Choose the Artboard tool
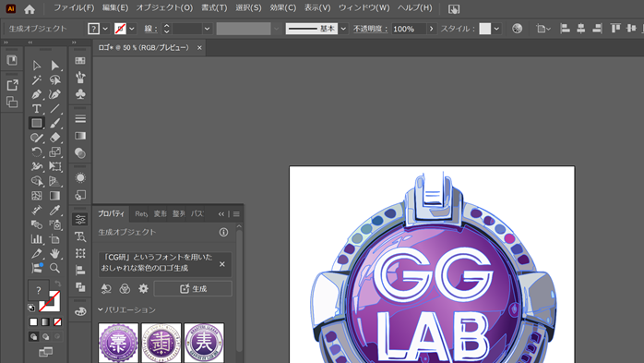The height and width of the screenshot is (363, 644). 54,239
